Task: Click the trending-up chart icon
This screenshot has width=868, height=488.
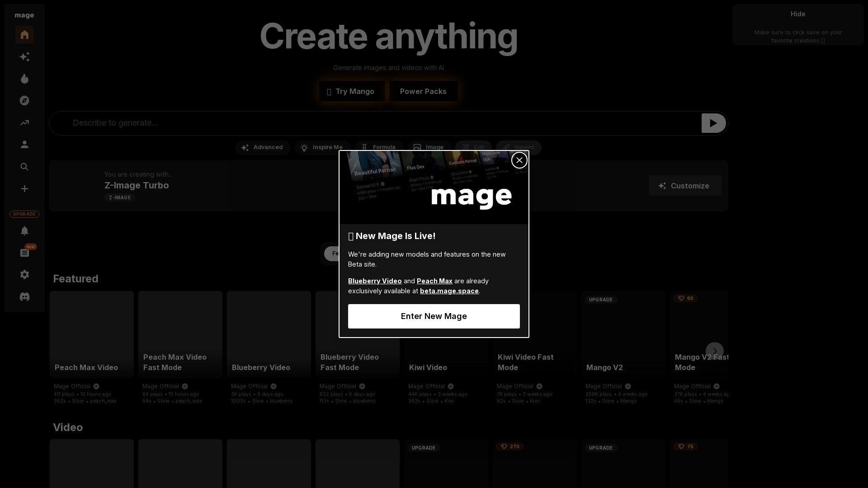Action: pos(24,122)
